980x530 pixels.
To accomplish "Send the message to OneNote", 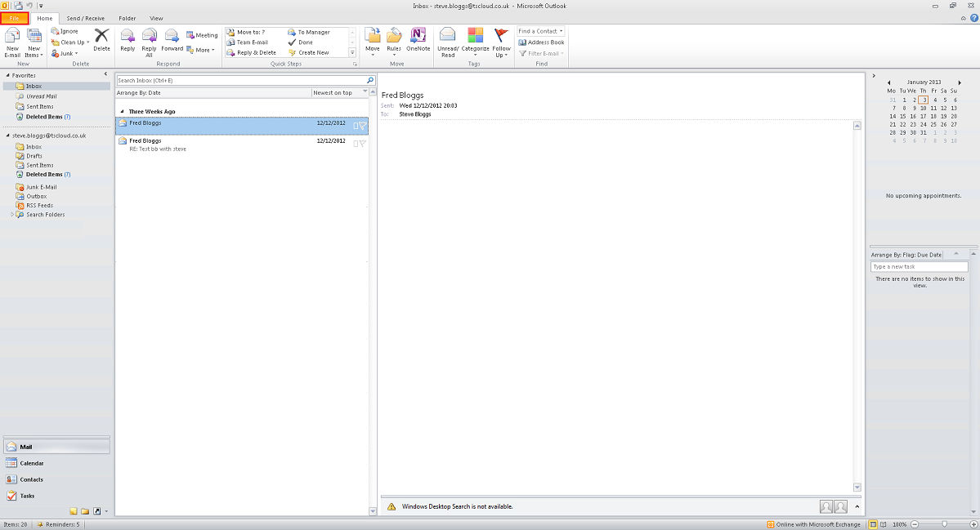I will coord(418,40).
